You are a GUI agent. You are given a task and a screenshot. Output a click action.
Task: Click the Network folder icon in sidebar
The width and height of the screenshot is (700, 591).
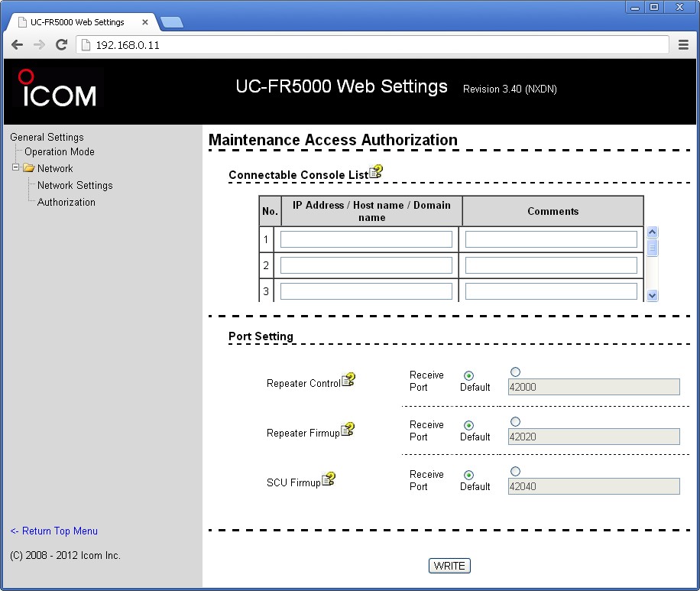coord(28,168)
